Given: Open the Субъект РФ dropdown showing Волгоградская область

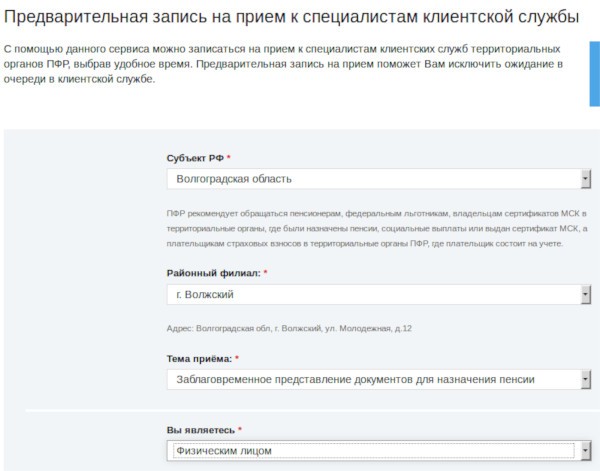Looking at the screenshot, I should coord(379,179).
